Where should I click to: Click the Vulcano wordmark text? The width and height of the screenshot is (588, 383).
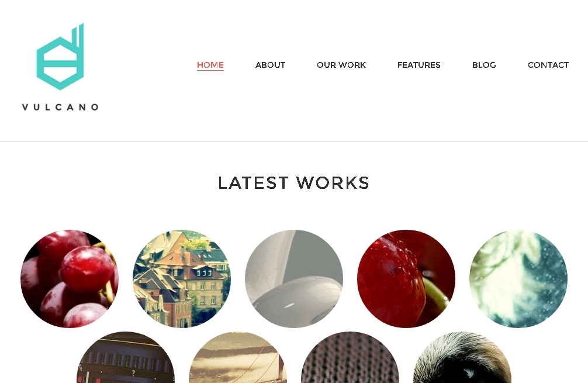(x=60, y=107)
